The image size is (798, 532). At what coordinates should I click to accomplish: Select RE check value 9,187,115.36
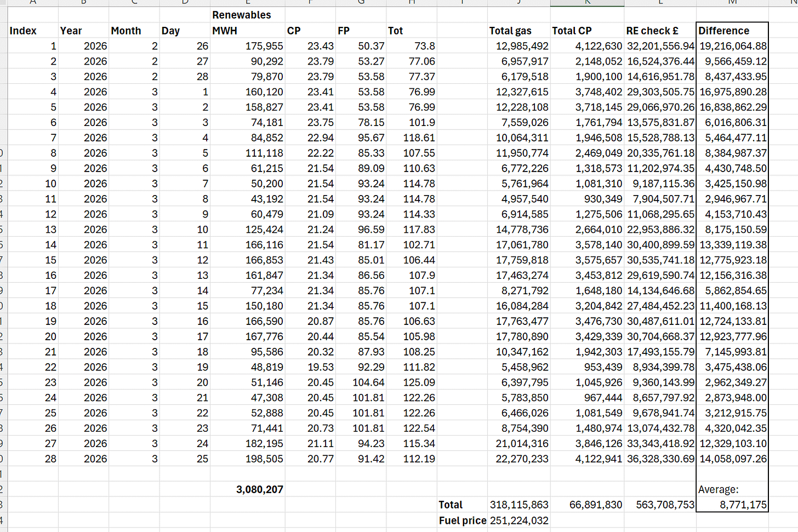click(660, 184)
